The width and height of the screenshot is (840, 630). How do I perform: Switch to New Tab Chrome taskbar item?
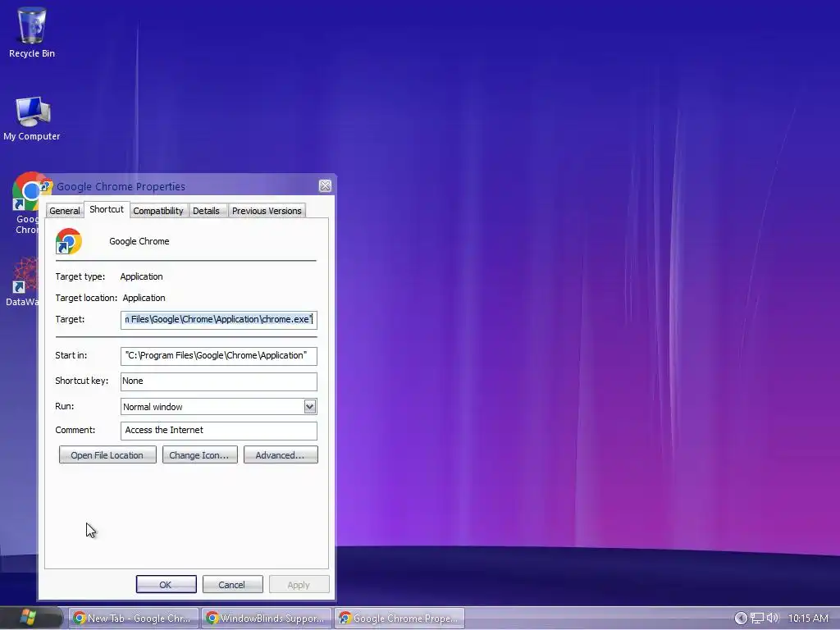click(x=134, y=619)
